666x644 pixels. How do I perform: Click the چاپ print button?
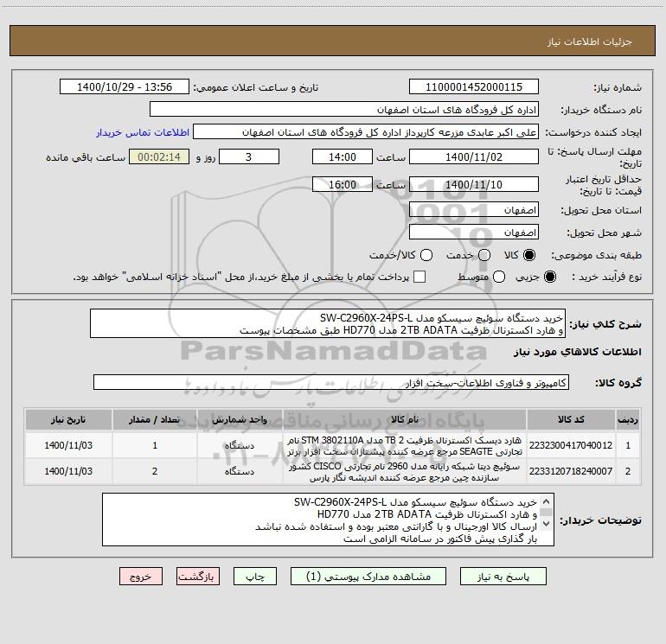[x=255, y=577]
